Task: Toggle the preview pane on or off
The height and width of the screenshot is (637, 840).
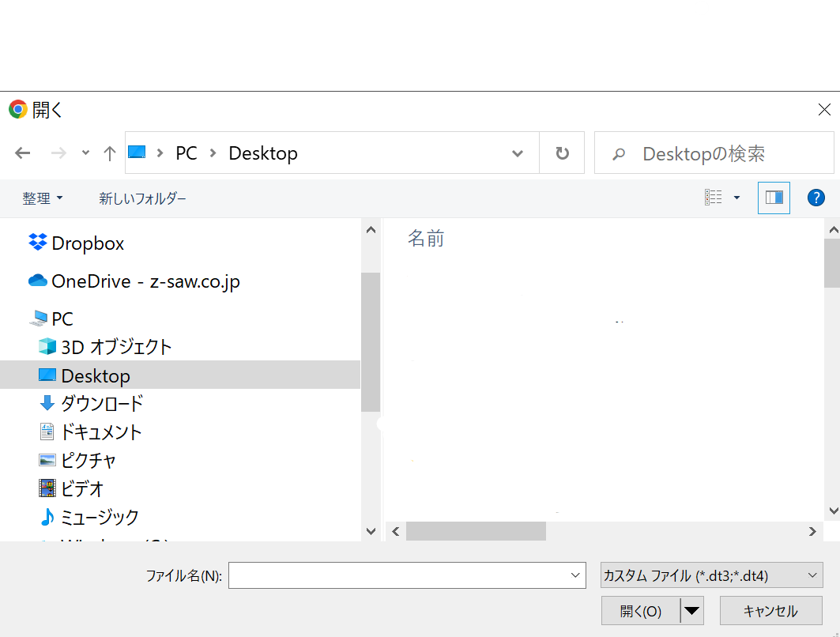Action: coord(774,198)
